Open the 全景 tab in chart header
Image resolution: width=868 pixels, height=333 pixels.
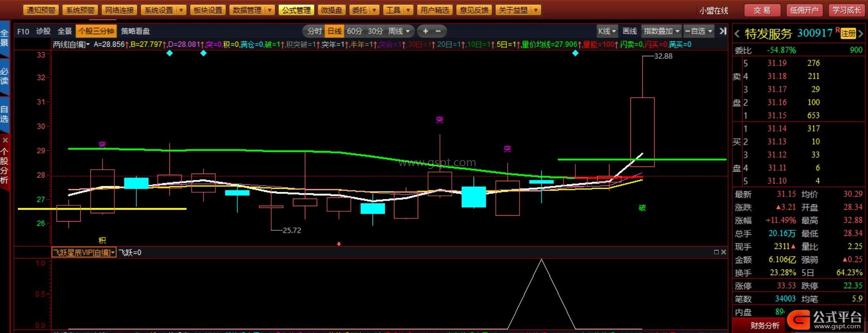[x=65, y=31]
